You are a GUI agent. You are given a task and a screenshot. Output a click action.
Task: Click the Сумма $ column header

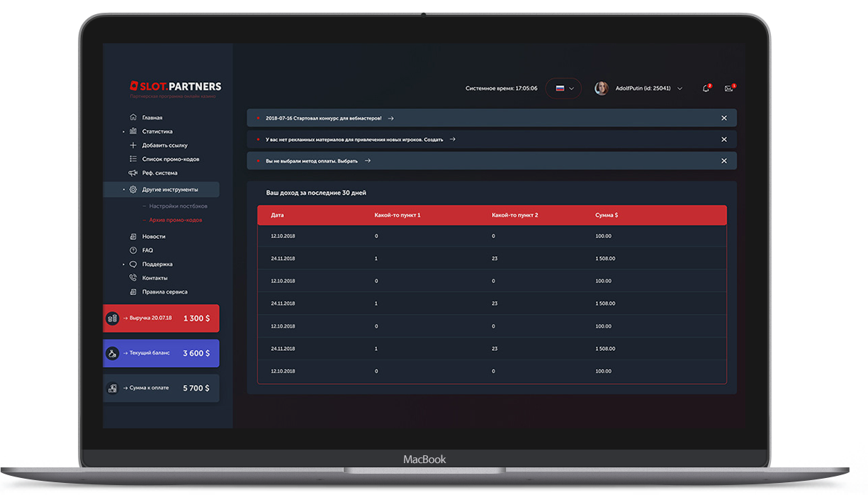pyautogui.click(x=607, y=215)
